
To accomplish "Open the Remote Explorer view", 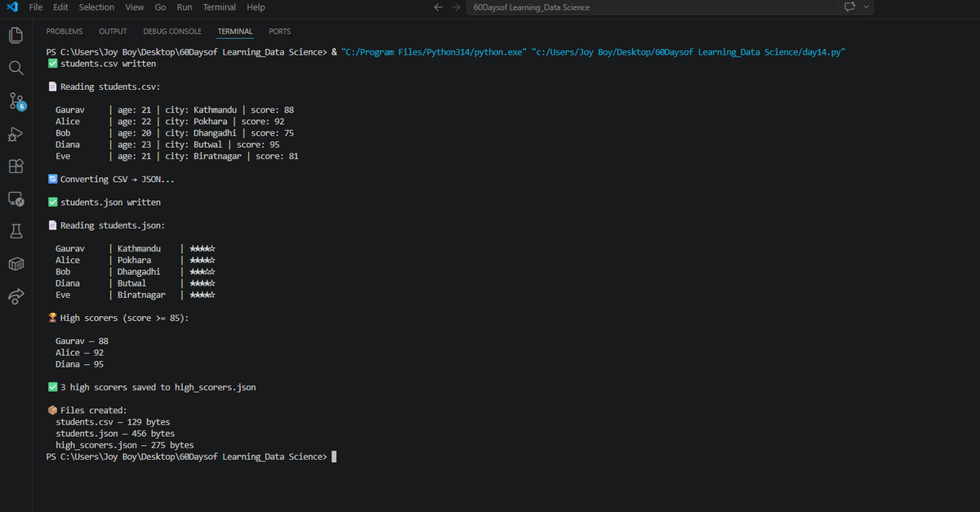I will click(x=16, y=198).
